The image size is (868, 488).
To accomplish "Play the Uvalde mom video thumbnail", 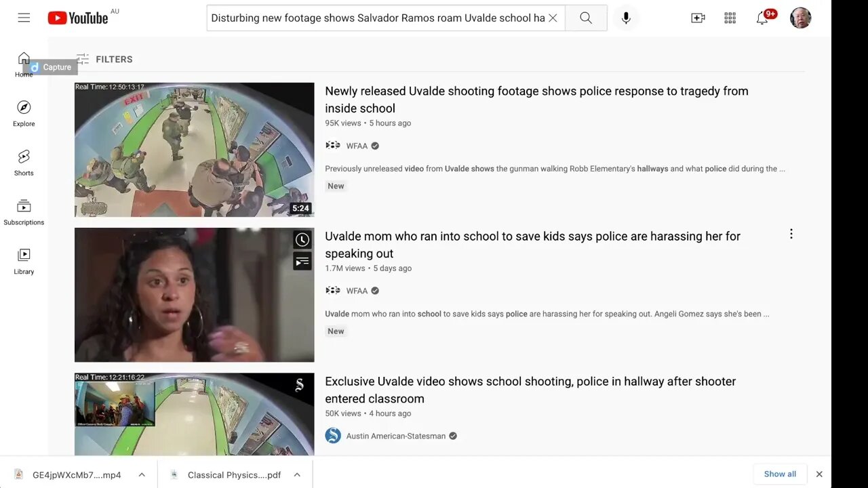I will pos(194,295).
